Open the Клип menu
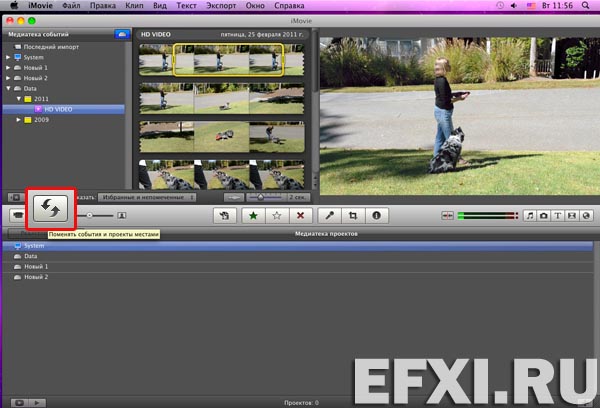Image resolution: width=600 pixels, height=408 pixels. 134,5
